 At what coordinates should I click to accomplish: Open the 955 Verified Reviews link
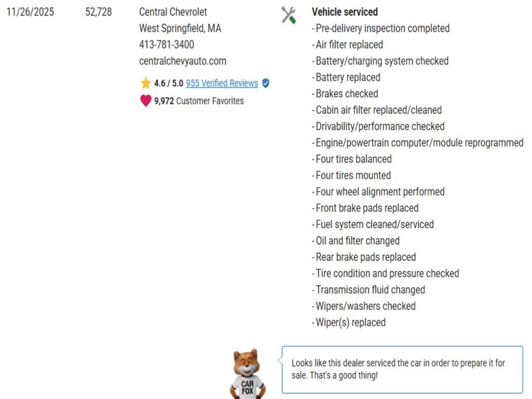[x=222, y=83]
